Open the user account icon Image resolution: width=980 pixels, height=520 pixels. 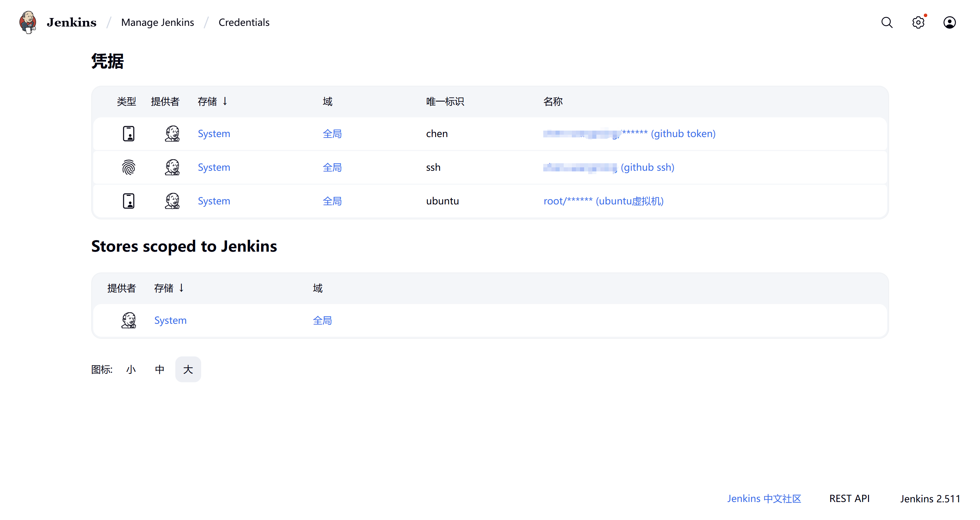pos(949,22)
